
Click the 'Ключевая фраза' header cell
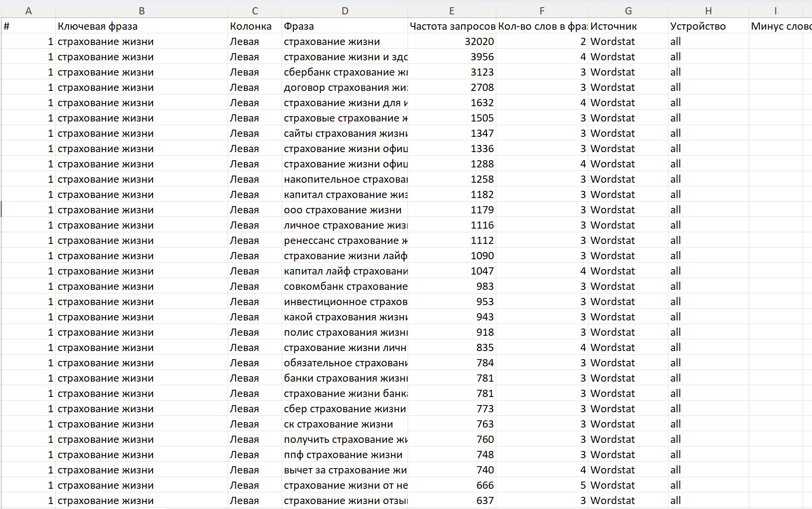pos(142,26)
